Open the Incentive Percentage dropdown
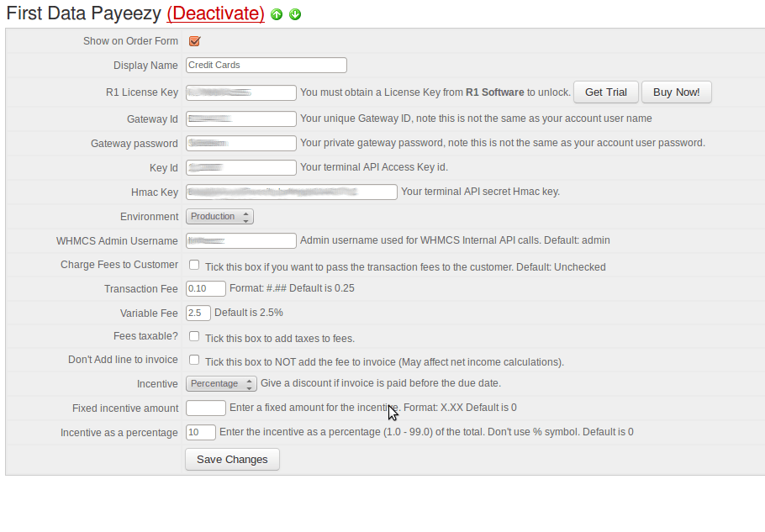 click(221, 383)
